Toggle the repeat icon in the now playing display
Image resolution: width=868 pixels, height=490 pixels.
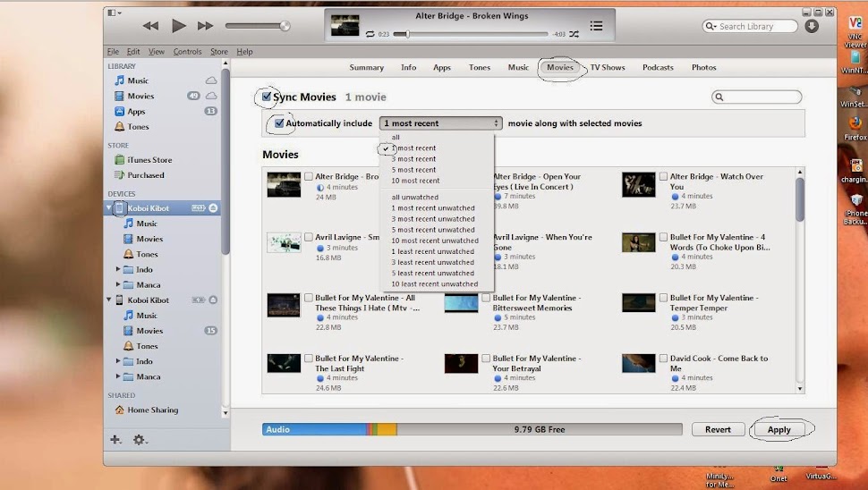(370, 34)
